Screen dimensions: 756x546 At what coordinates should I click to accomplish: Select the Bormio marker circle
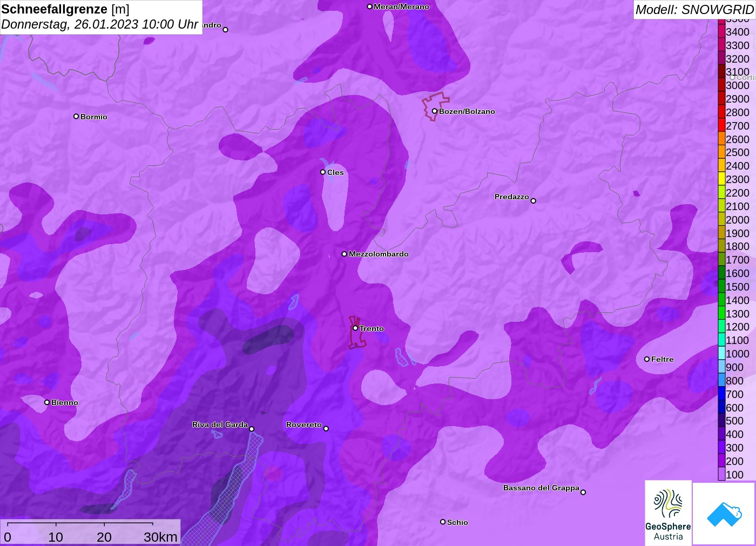tap(76, 117)
